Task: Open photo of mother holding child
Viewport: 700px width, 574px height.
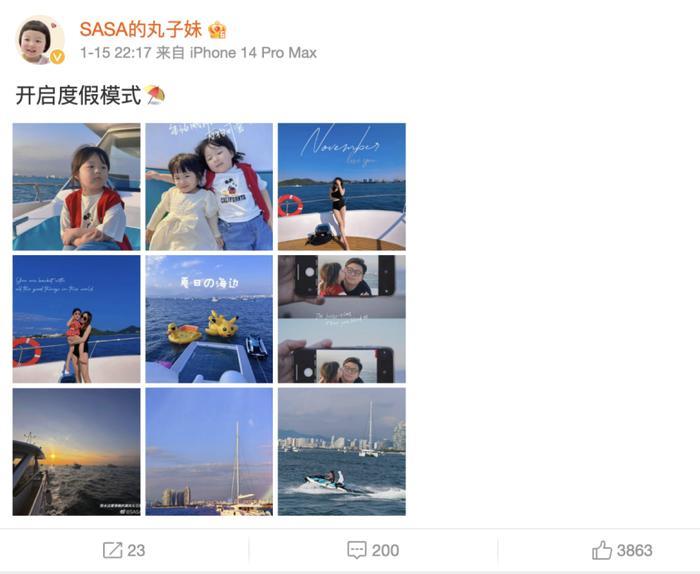Action: (x=76, y=319)
